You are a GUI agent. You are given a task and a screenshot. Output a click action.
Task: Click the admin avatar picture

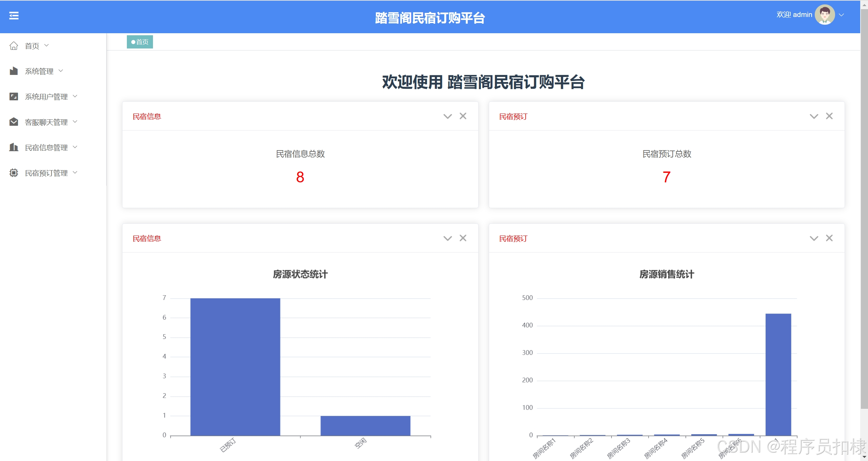coord(825,15)
